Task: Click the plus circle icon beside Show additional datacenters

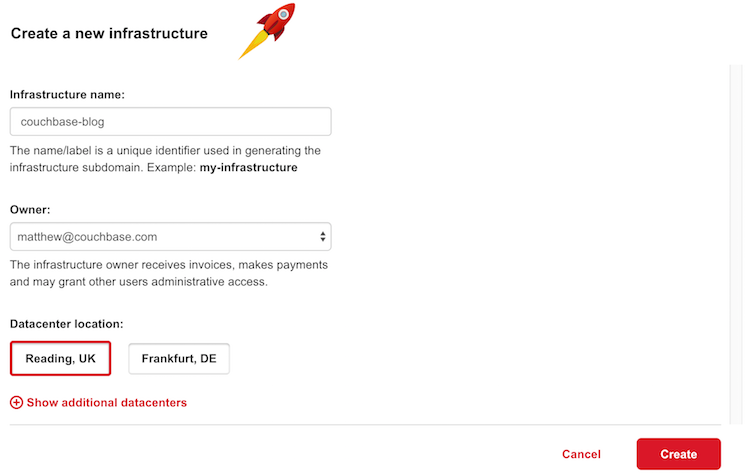Action: (x=16, y=402)
